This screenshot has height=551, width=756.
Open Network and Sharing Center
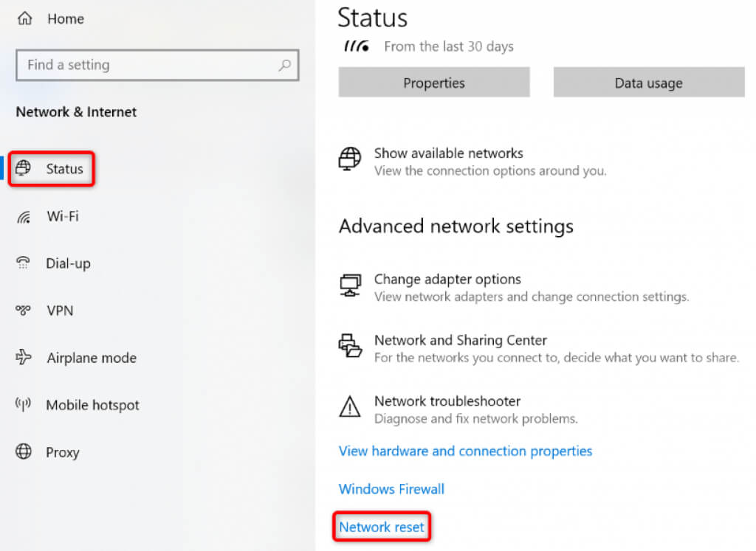(460, 341)
